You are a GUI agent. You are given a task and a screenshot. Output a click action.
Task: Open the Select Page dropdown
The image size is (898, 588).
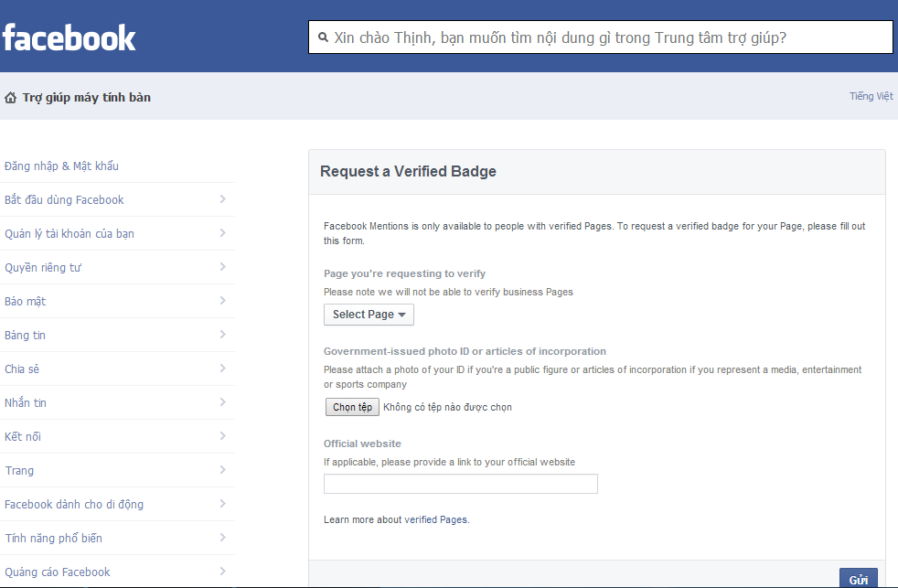click(369, 315)
